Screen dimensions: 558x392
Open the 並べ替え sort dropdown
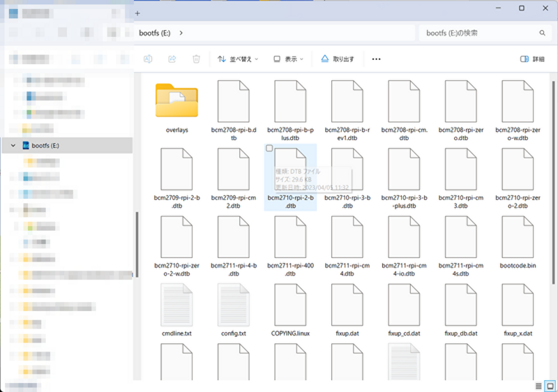pos(238,59)
